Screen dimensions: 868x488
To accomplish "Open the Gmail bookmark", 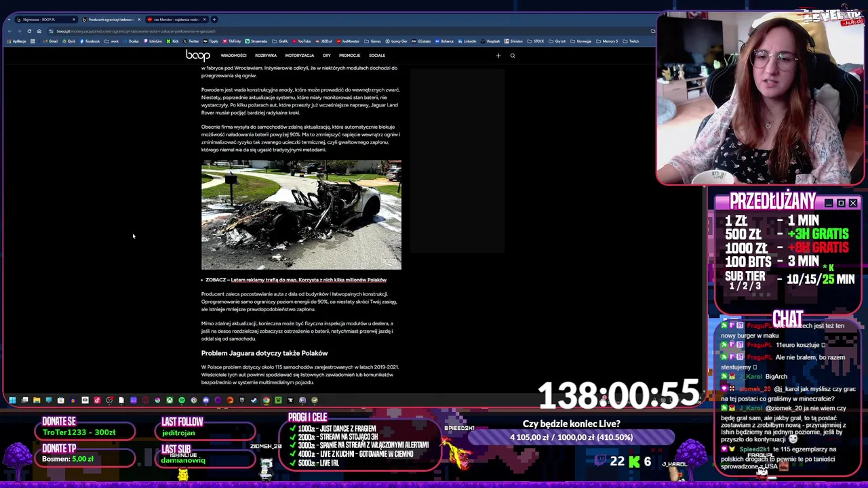I will tap(51, 41).
